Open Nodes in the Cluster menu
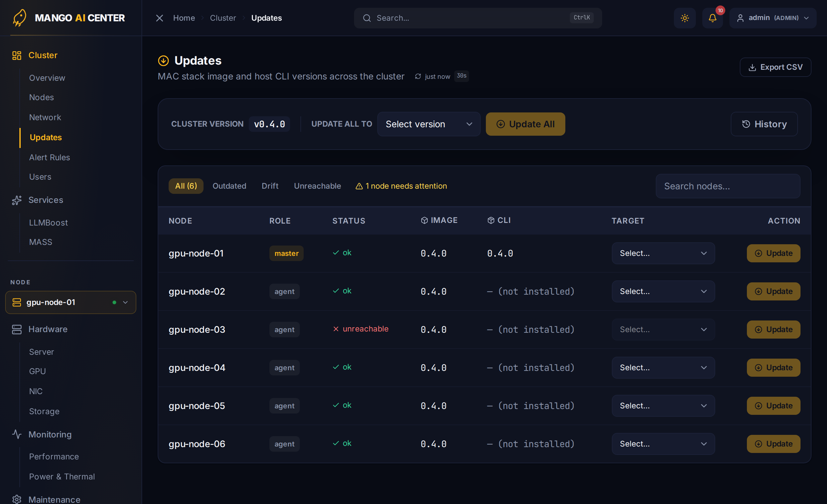The image size is (827, 504). point(41,97)
